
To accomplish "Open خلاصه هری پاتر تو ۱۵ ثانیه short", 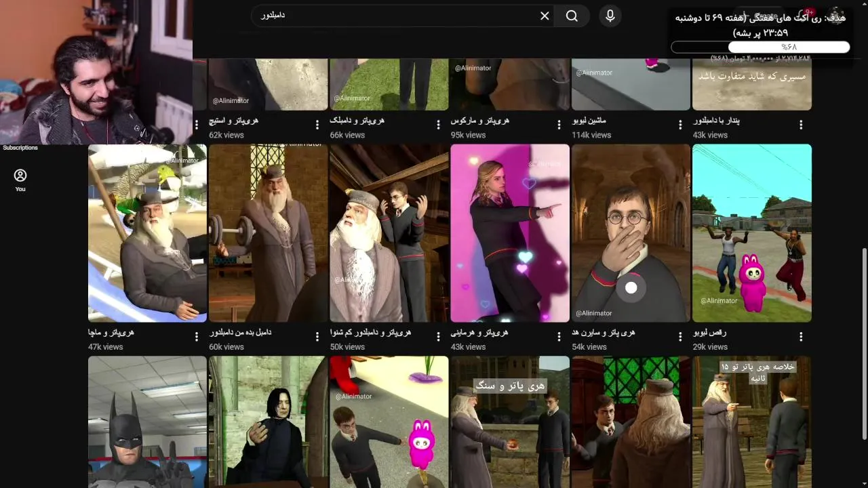I will tap(752, 422).
